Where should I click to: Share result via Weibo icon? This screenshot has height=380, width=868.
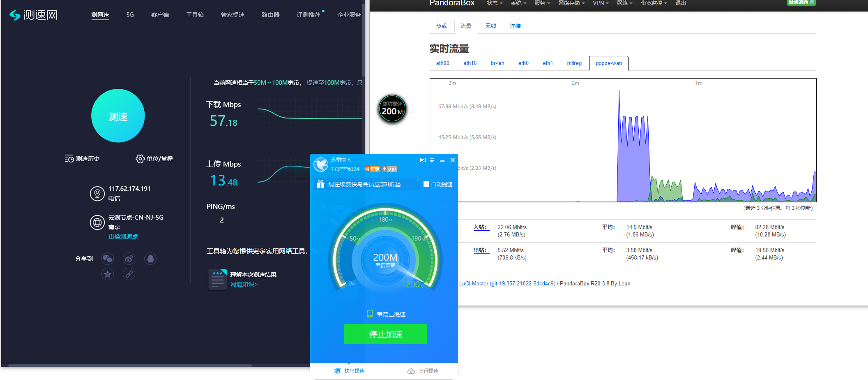click(x=129, y=259)
